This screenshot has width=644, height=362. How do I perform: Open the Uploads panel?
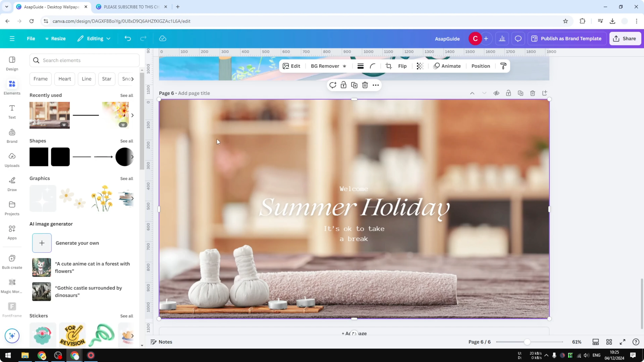coord(12,160)
